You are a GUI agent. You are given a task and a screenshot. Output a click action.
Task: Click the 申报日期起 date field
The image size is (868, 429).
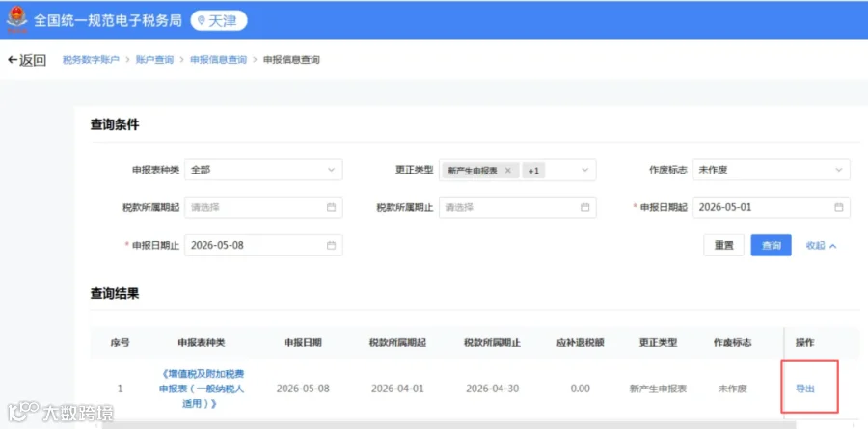772,207
